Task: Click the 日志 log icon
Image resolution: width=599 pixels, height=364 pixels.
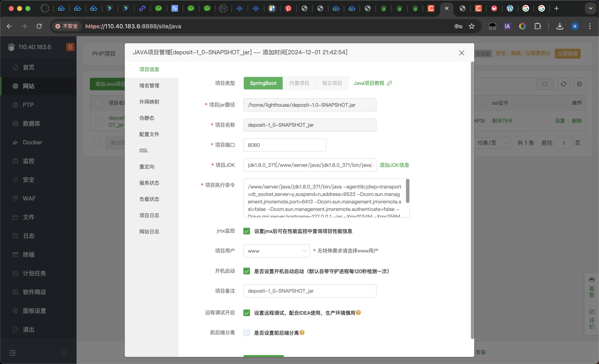Action: 15,236
